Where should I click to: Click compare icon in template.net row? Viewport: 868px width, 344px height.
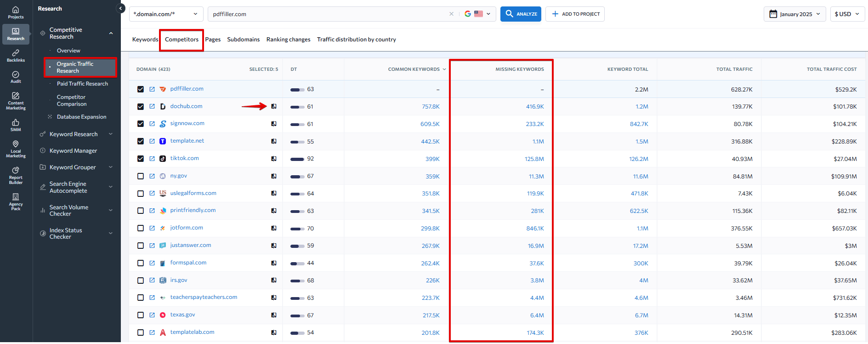click(x=274, y=141)
